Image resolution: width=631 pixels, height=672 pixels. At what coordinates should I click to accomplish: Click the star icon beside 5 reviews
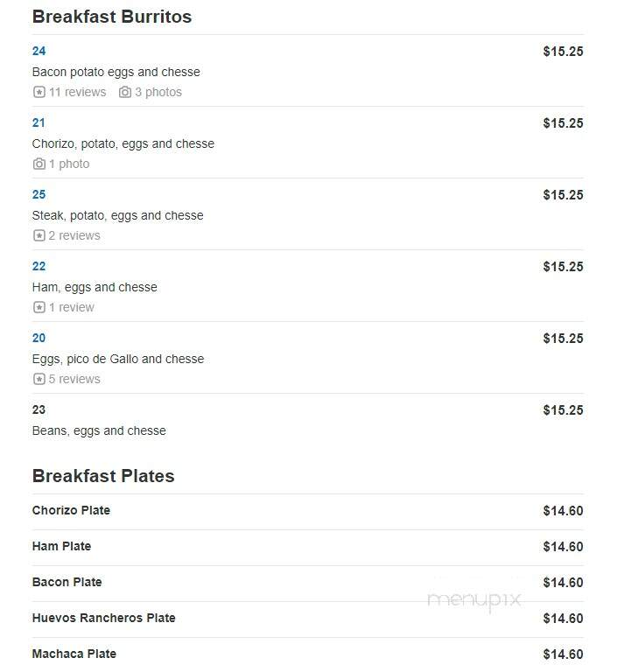click(39, 379)
